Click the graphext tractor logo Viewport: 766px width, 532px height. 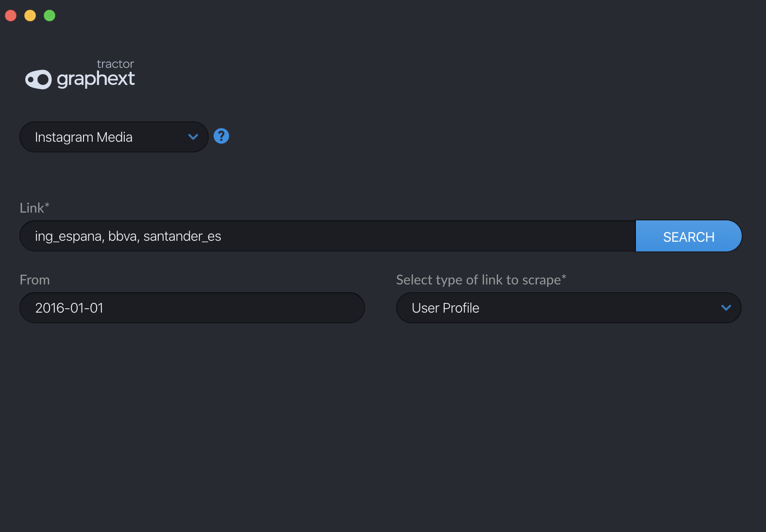click(80, 74)
